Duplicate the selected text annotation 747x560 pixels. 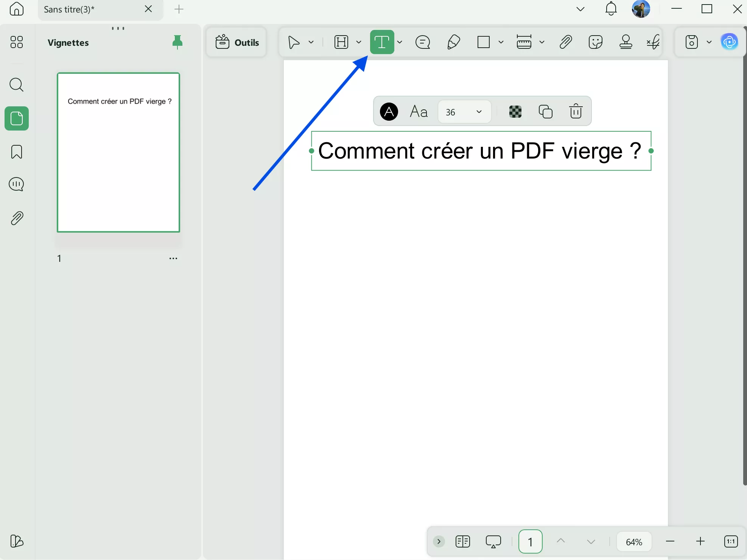coord(545,111)
